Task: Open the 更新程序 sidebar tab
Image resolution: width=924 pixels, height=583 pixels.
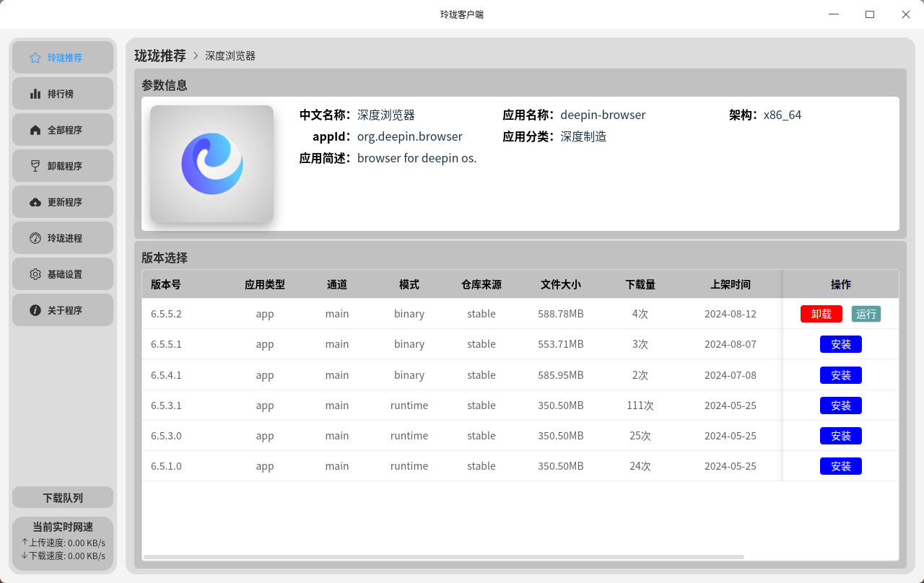Action: point(63,202)
